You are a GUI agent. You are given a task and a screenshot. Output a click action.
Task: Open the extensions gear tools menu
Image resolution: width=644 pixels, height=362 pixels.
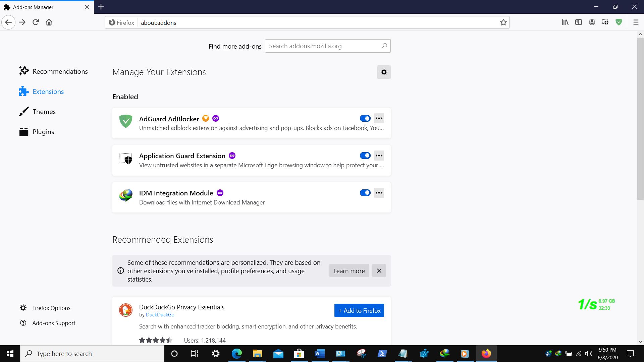point(384,72)
